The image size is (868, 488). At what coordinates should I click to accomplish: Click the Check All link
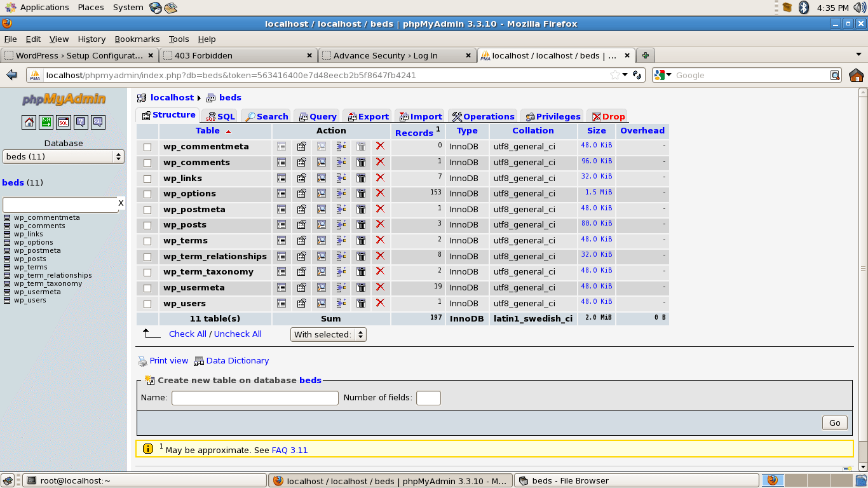point(187,334)
